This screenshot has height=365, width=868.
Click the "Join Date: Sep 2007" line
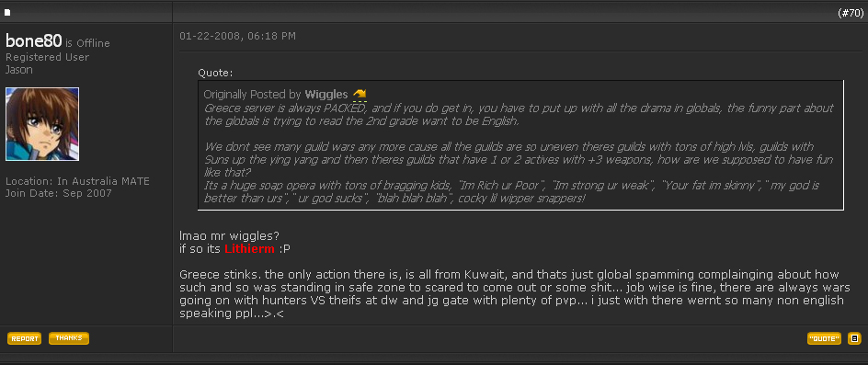(x=59, y=193)
